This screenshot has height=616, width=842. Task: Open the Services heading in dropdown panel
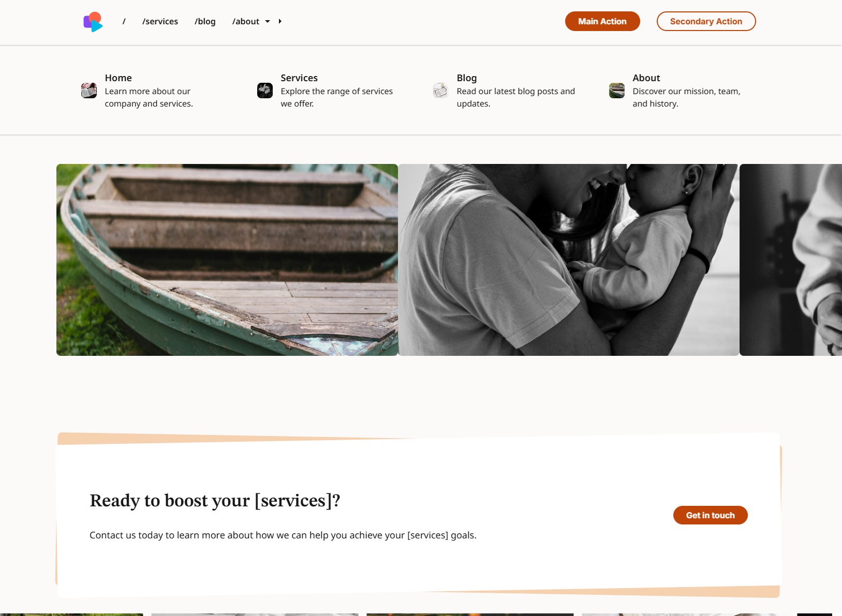point(299,78)
